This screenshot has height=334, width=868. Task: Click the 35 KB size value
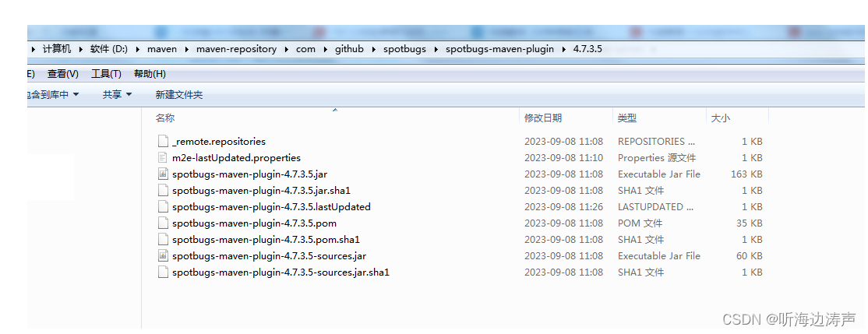750,223
